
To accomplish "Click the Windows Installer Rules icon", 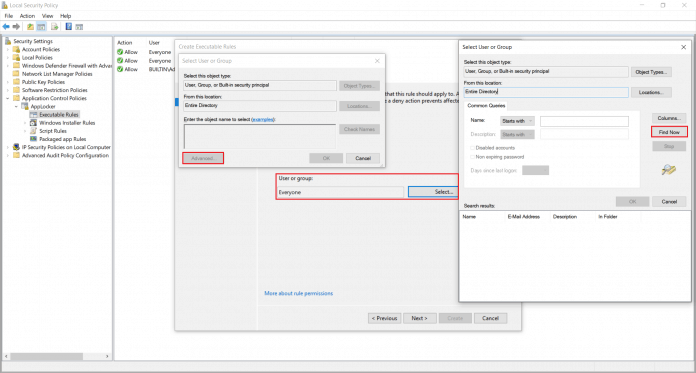I will [33, 123].
